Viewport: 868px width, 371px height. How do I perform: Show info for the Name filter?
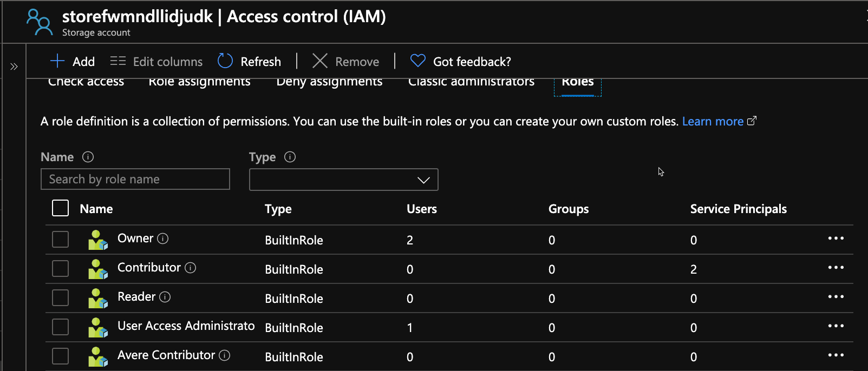point(88,157)
